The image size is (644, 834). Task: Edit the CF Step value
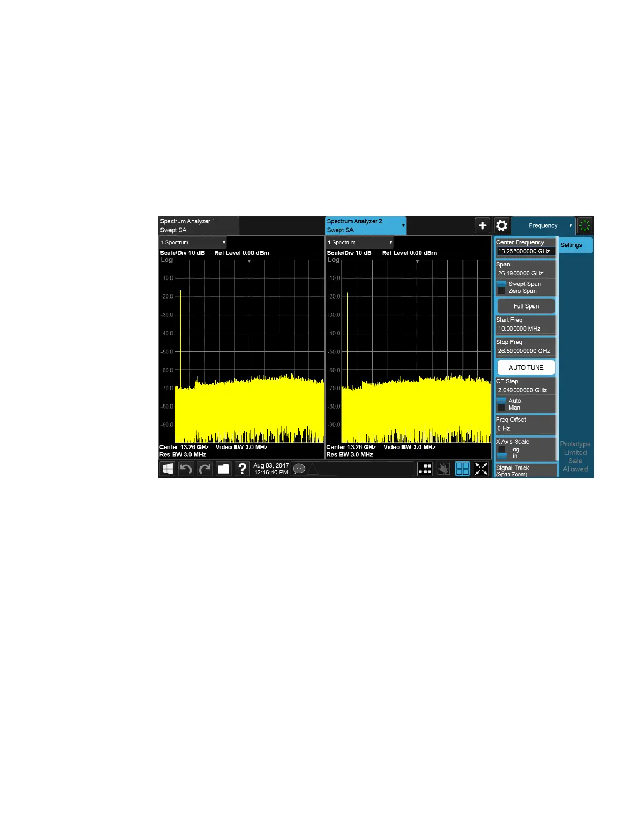(x=526, y=390)
